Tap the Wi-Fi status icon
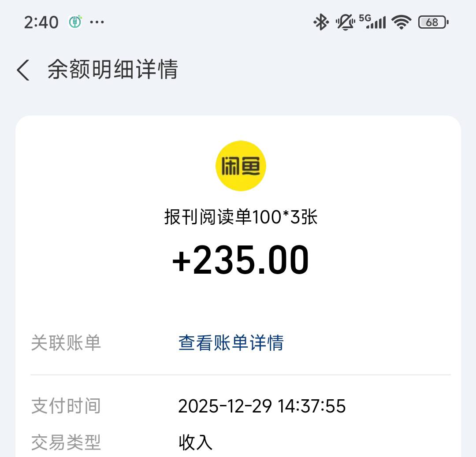 [x=401, y=22]
